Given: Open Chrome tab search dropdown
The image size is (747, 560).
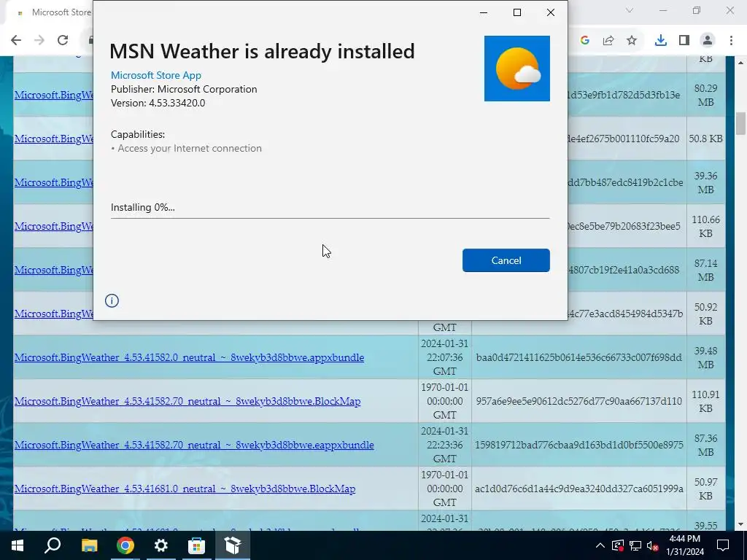Looking at the screenshot, I should point(630,10).
